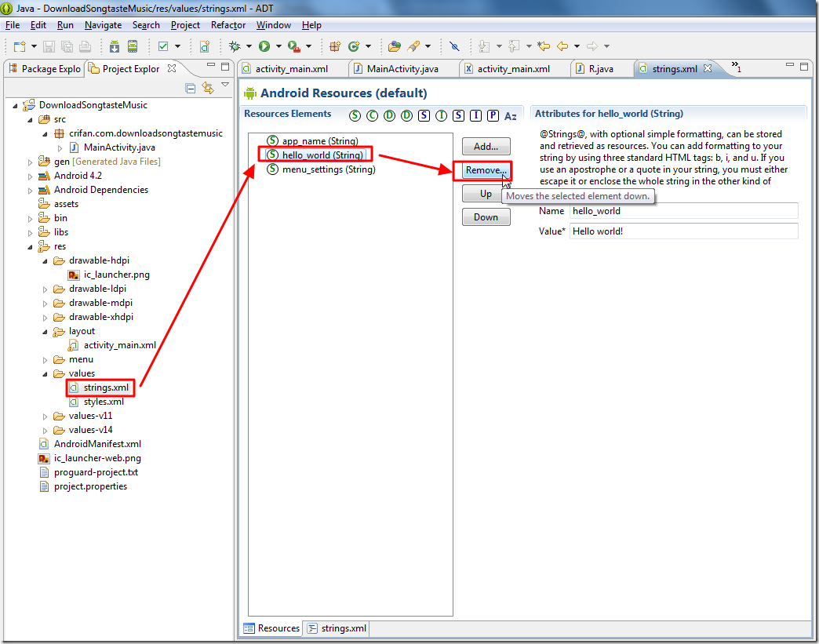Screen dimensions: 819x644
Task: Click the Open Type icon
Action: pos(395,46)
